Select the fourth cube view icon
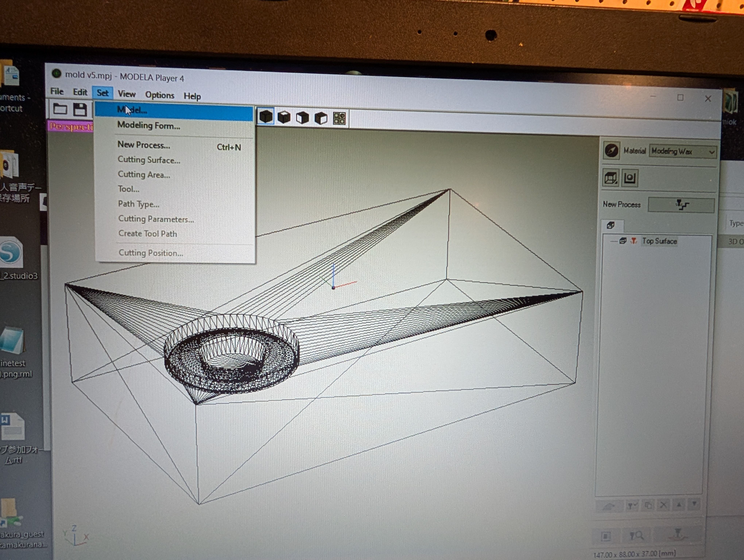The image size is (744, 560). [321, 118]
